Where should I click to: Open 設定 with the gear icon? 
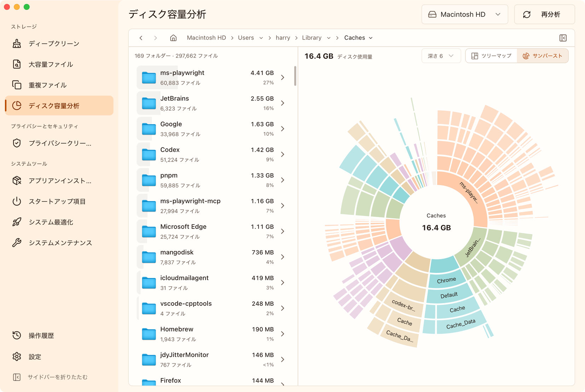pos(59,357)
